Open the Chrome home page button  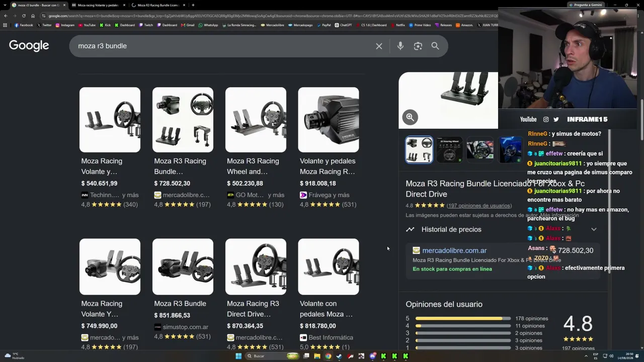point(33,16)
